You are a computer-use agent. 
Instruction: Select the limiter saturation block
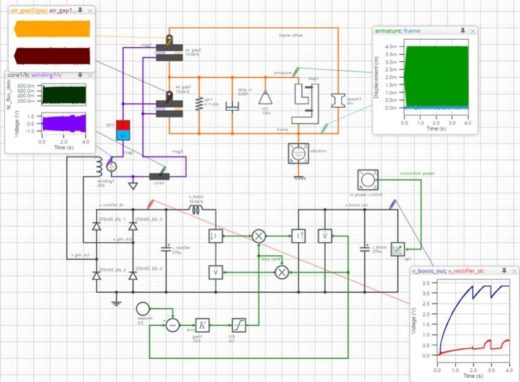[x=239, y=325]
